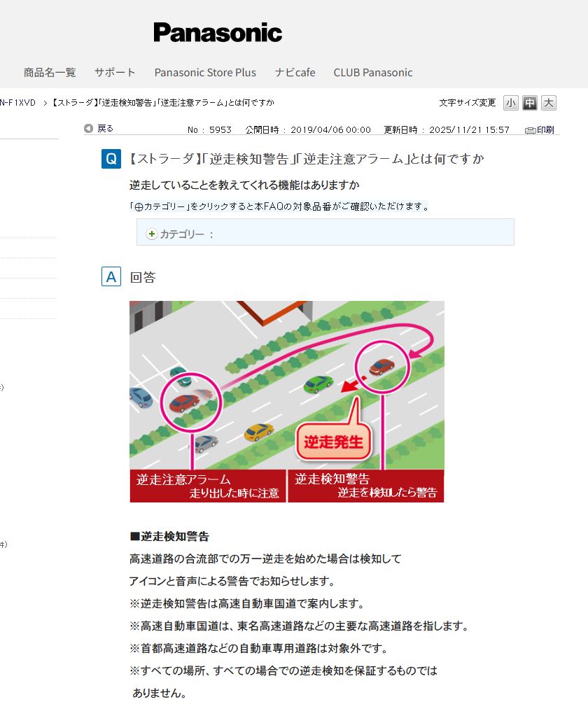
Task: Click the A answer icon
Action: (111, 277)
